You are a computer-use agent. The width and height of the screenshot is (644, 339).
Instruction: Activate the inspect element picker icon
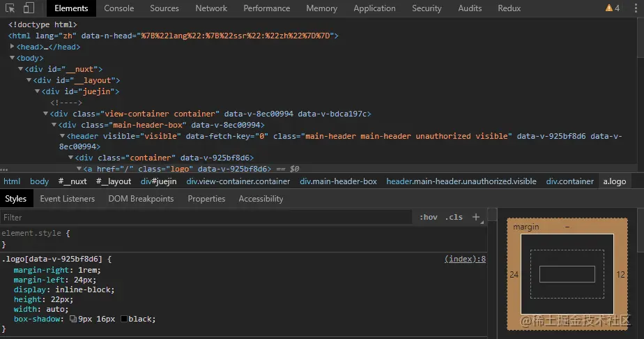[10, 8]
